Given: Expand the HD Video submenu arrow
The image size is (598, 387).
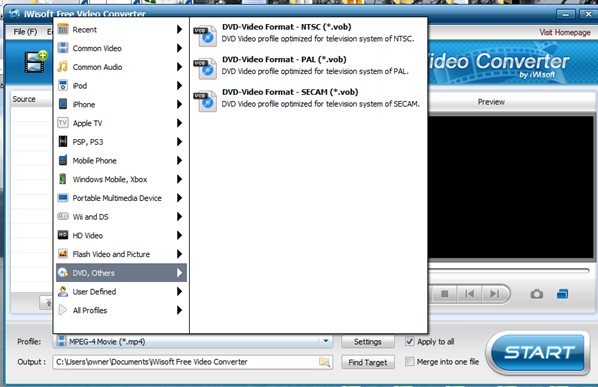Looking at the screenshot, I should click(179, 235).
